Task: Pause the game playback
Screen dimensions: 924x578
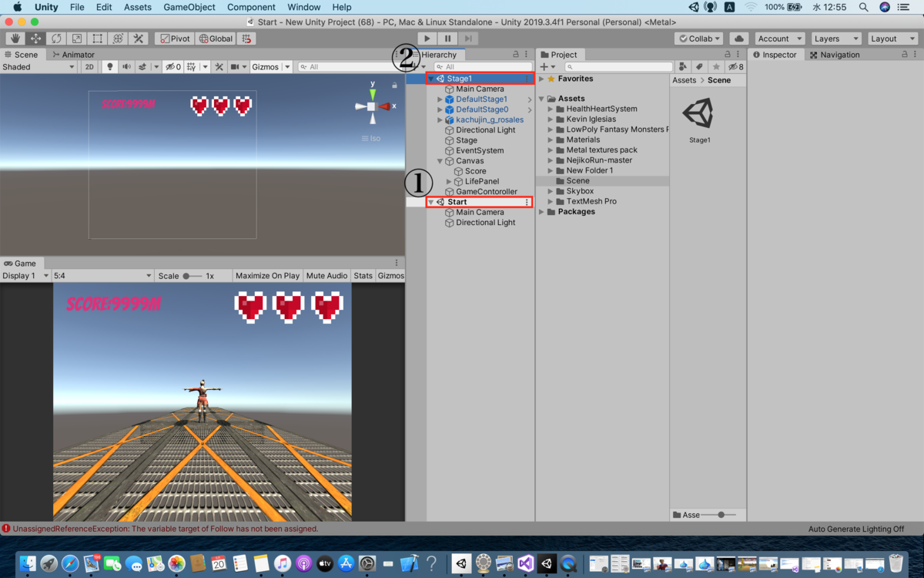Action: [447, 39]
